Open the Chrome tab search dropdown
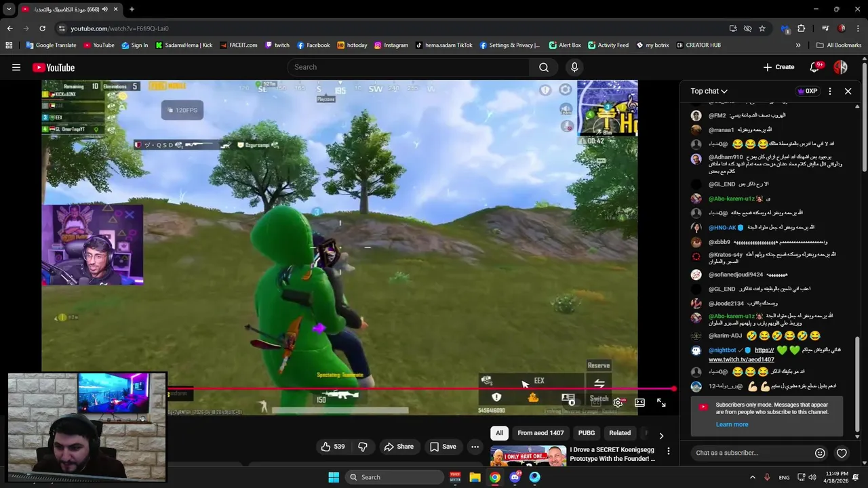Screen dimensions: 868x488 (x=9, y=9)
